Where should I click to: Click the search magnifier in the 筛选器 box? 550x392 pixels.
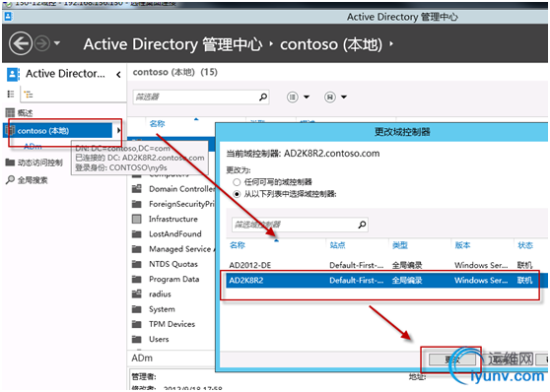(x=263, y=97)
